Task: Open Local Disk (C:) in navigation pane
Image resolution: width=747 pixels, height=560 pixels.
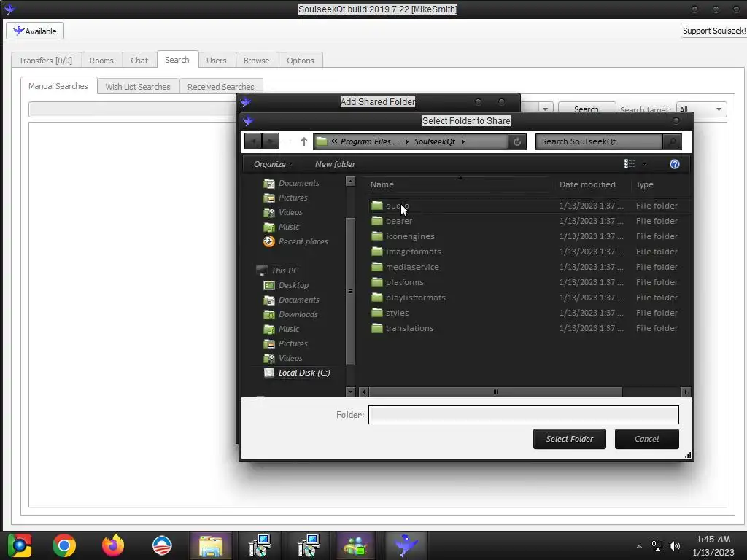Action: [298, 373]
